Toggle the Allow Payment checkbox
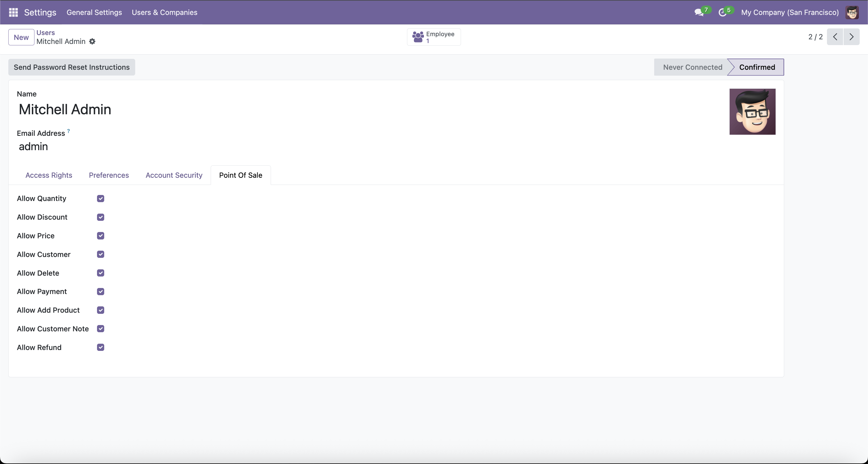The width and height of the screenshot is (868, 464). [100, 291]
